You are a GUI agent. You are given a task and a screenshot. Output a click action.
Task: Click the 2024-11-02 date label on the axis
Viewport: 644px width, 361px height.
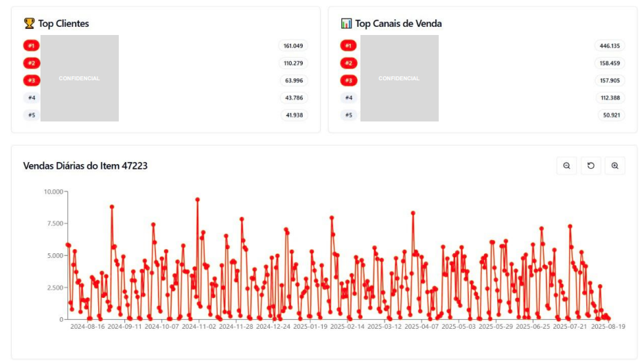coord(199,327)
